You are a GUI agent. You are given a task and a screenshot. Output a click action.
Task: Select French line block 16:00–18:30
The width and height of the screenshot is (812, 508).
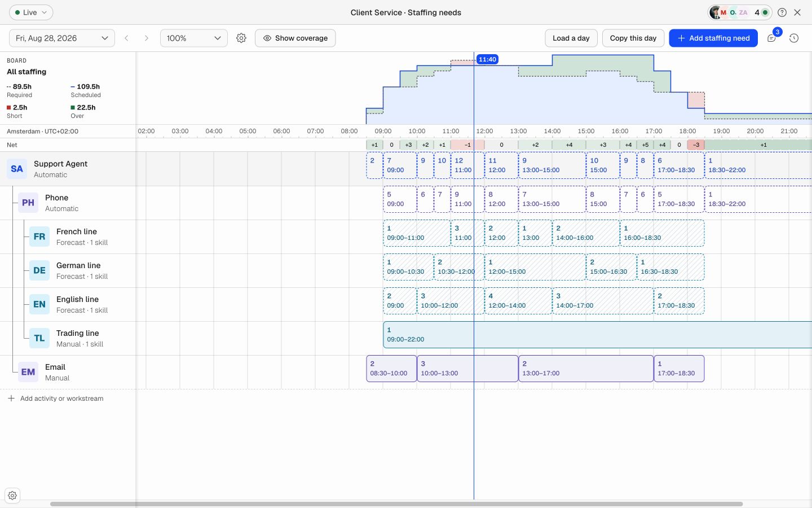point(662,233)
